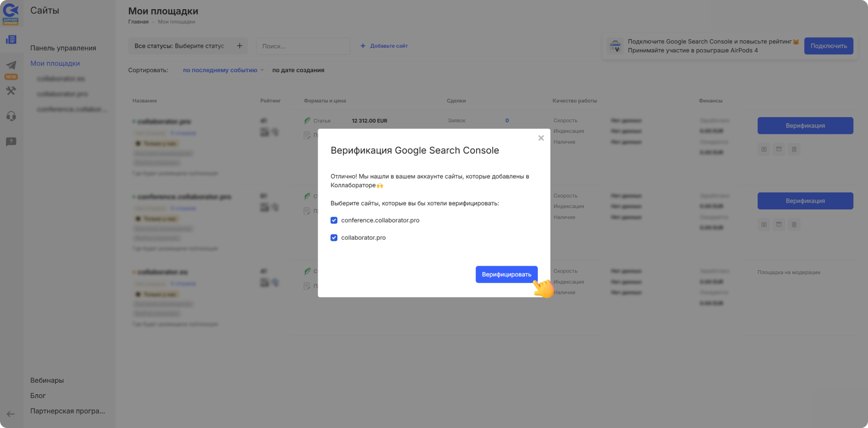The height and width of the screenshot is (428, 868).
Task: Open Вебинары in sidebar menu
Action: pyautogui.click(x=47, y=380)
